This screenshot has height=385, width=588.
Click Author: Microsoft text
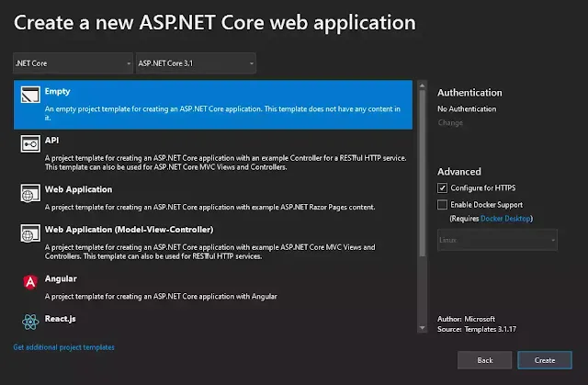466,319
